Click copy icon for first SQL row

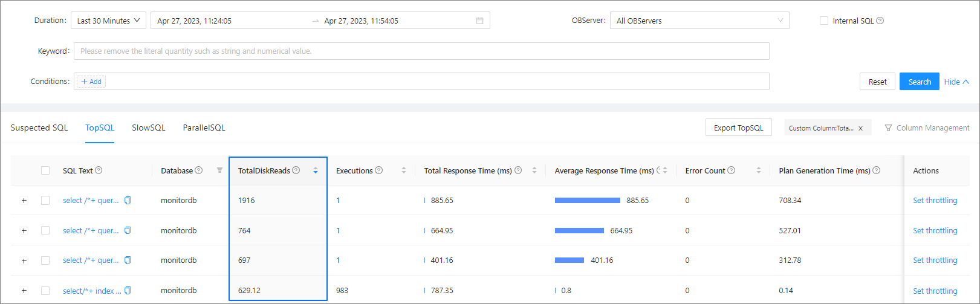(x=128, y=201)
